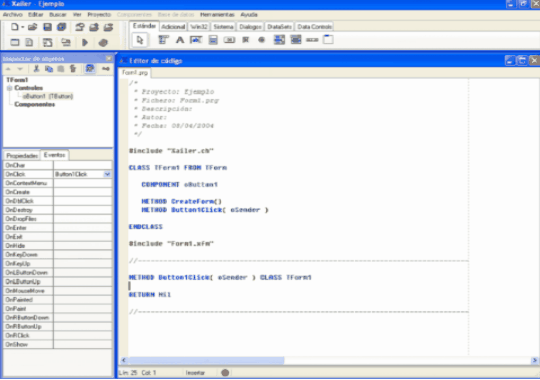
Task: Click the left scroll arrow of code editor
Action: click(124, 360)
